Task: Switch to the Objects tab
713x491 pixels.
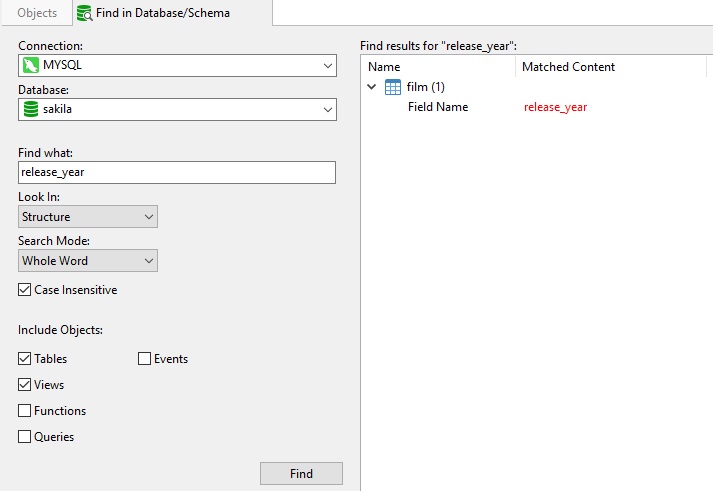Action: 37,13
